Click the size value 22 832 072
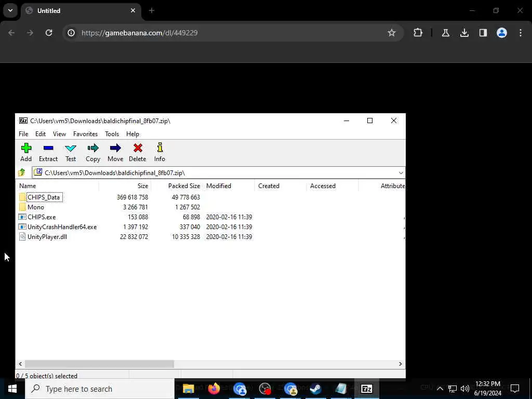 tap(134, 236)
